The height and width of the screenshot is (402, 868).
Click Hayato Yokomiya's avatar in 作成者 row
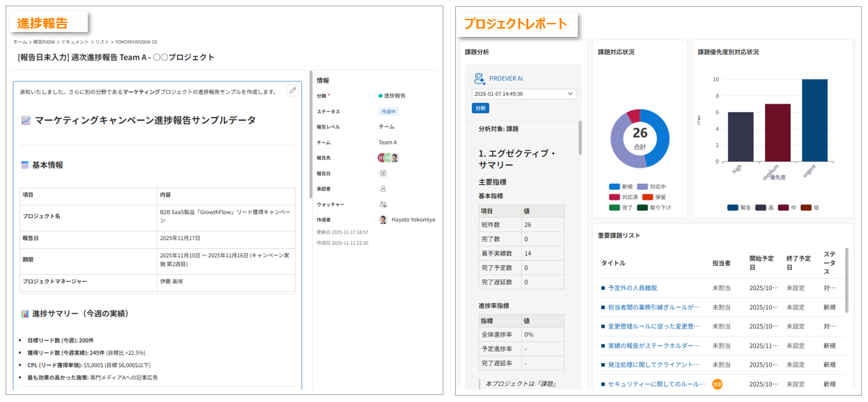383,220
